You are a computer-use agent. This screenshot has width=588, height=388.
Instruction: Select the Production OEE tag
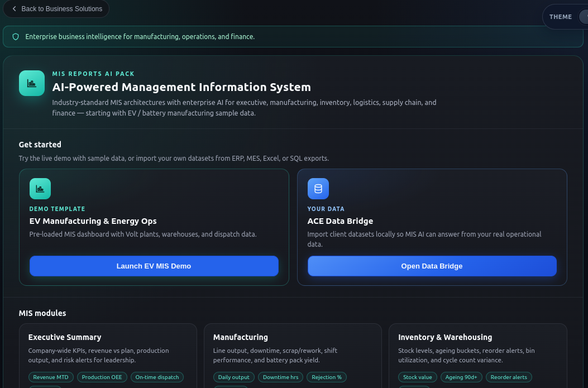pyautogui.click(x=102, y=377)
